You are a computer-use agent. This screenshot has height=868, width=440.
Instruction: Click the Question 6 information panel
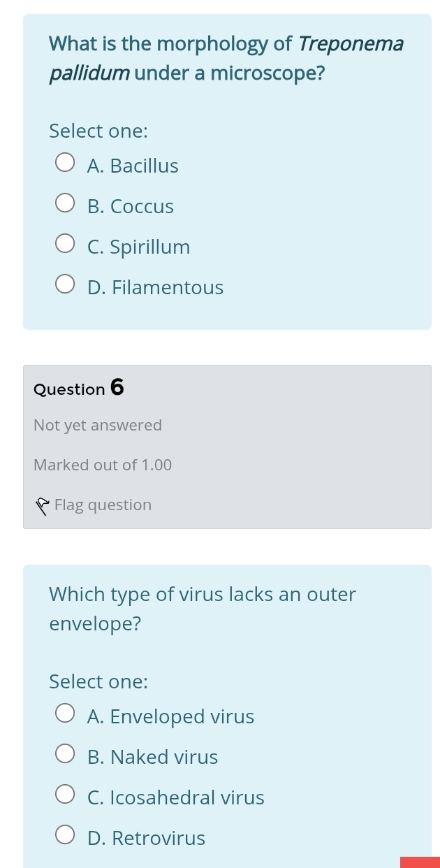[227, 447]
